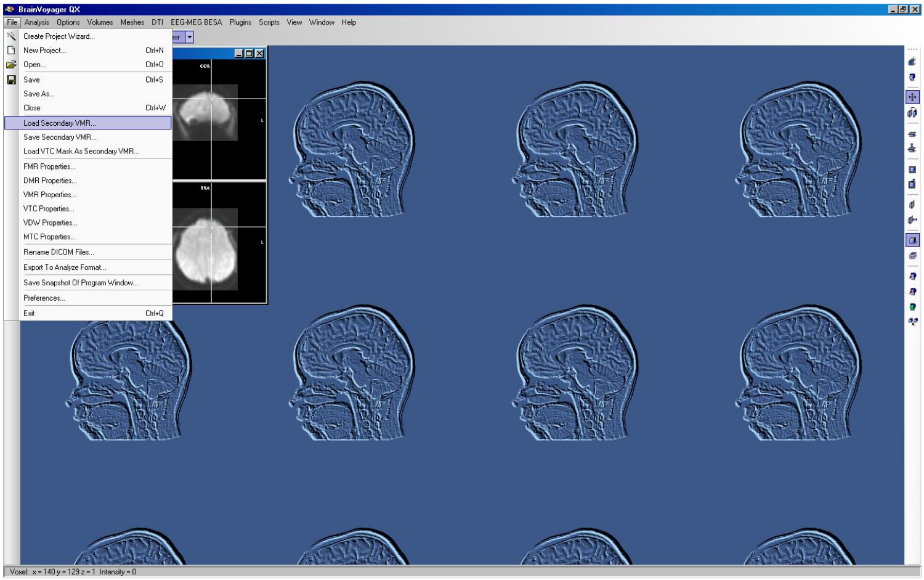Open VDW Properties...

click(x=87, y=223)
